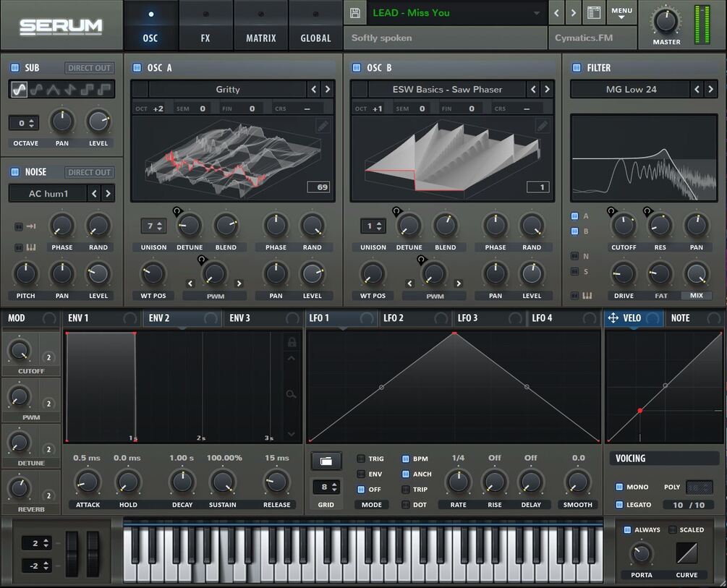Toggle the MONO voicing checkbox
This screenshot has width=727, height=588.
pos(619,487)
